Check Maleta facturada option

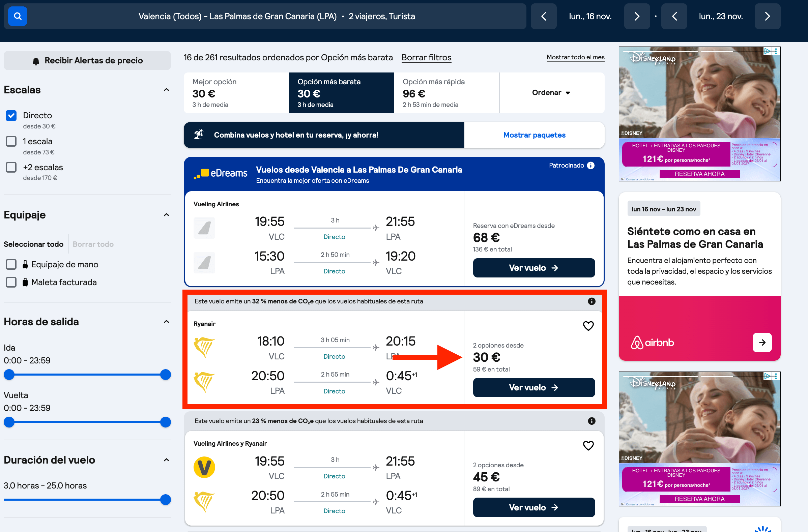pos(11,282)
